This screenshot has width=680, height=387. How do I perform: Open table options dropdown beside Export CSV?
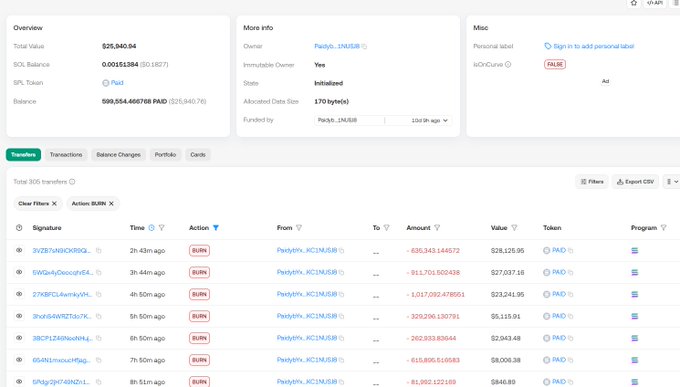click(672, 182)
